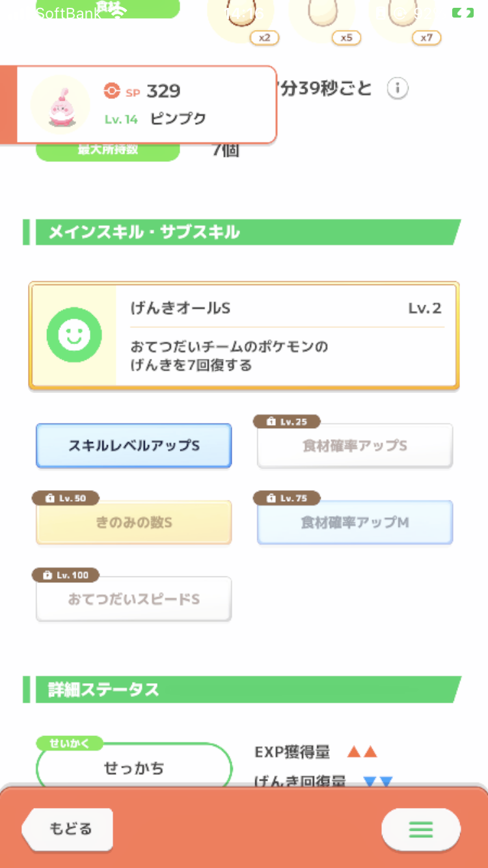Image resolution: width=488 pixels, height=868 pixels.
Task: Tap the Lv.100 lock badge
Action: [65, 575]
